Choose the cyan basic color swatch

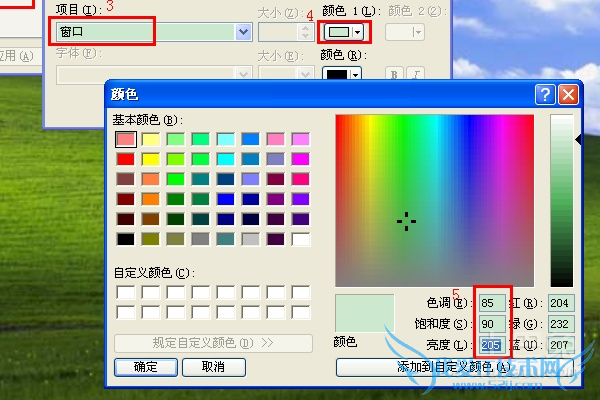pyautogui.click(x=226, y=159)
